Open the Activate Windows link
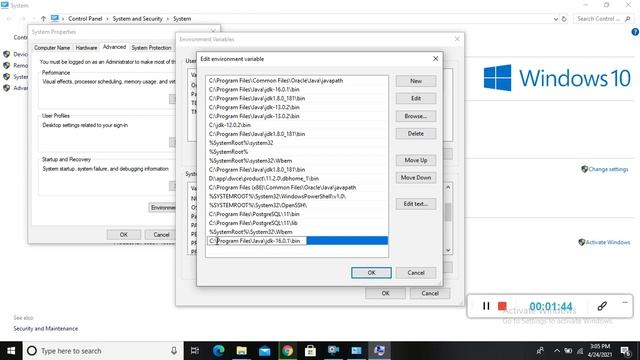The height and width of the screenshot is (360, 640). 608,242
